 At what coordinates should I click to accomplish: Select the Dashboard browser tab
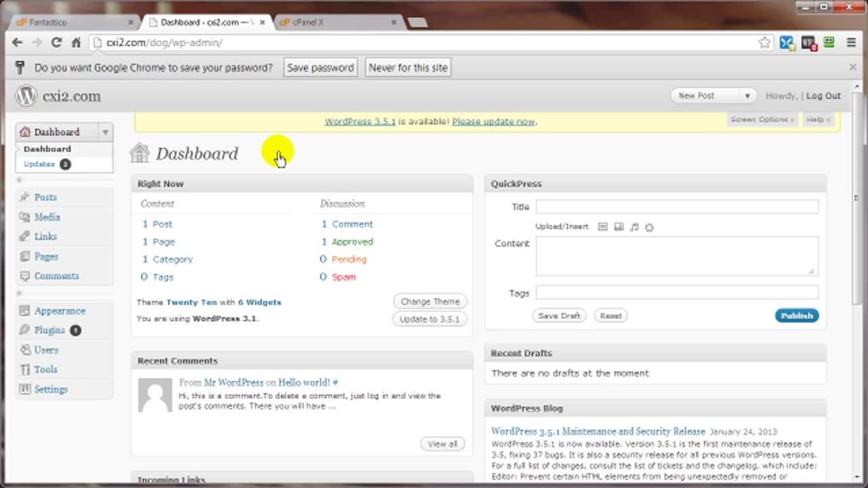tap(206, 22)
